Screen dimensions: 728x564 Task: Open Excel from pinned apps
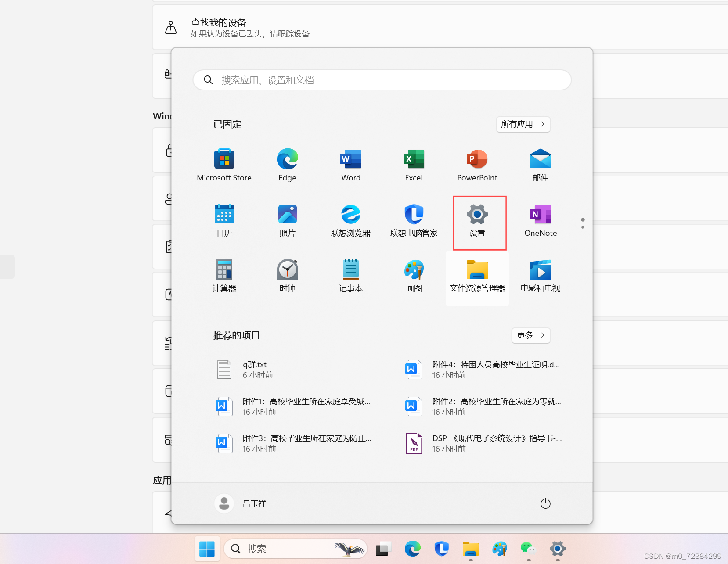(x=414, y=165)
